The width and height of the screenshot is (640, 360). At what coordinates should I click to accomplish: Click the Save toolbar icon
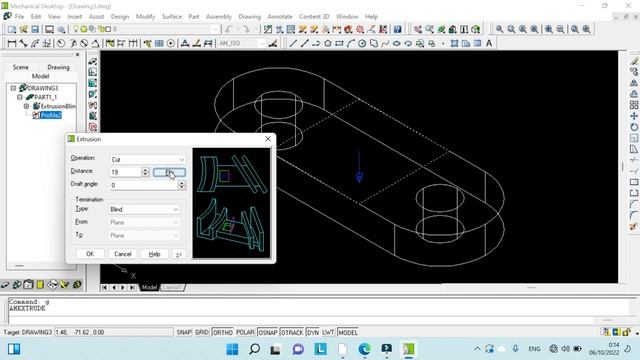[x=35, y=29]
